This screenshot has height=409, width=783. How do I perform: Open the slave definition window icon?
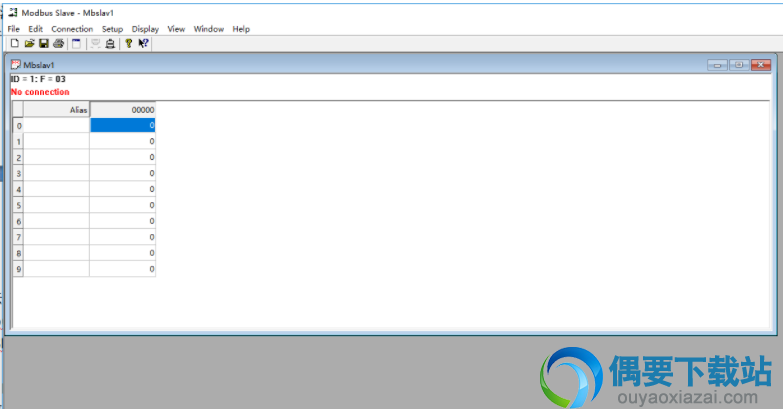[76, 43]
